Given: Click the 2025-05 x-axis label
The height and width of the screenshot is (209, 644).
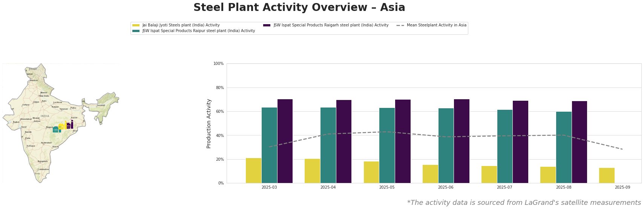Looking at the screenshot, I should click(x=387, y=187).
